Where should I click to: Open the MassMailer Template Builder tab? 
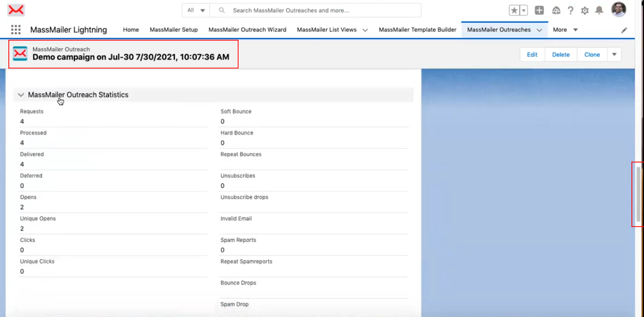tap(417, 30)
